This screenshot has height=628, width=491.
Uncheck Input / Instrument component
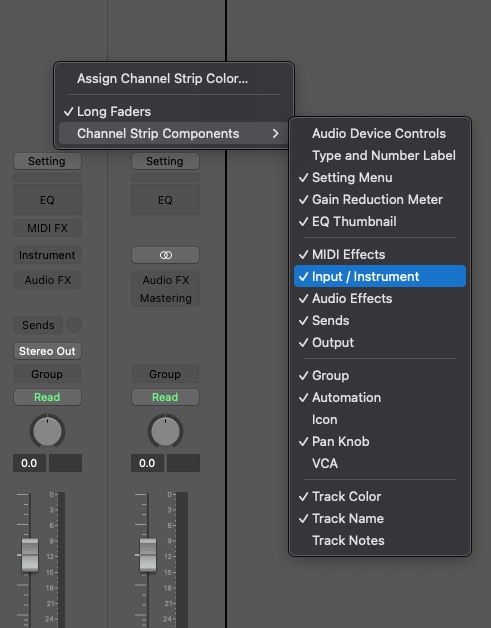(x=380, y=276)
